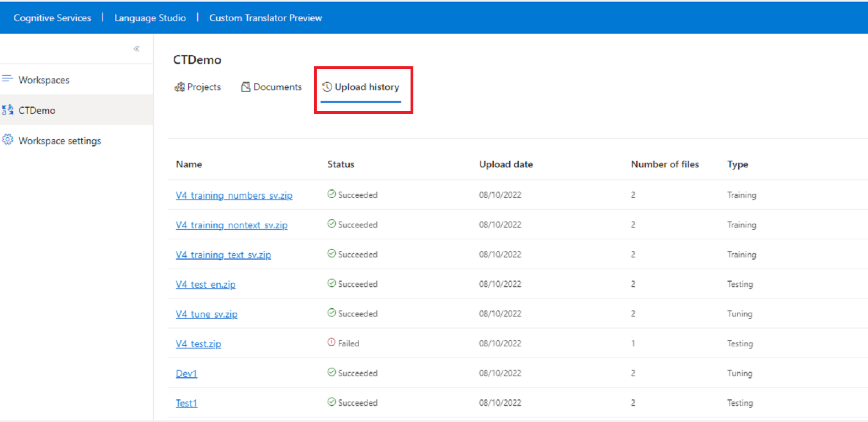This screenshot has width=868, height=422.
Task: Click Succeeded status text in Test1 row
Action: click(358, 403)
